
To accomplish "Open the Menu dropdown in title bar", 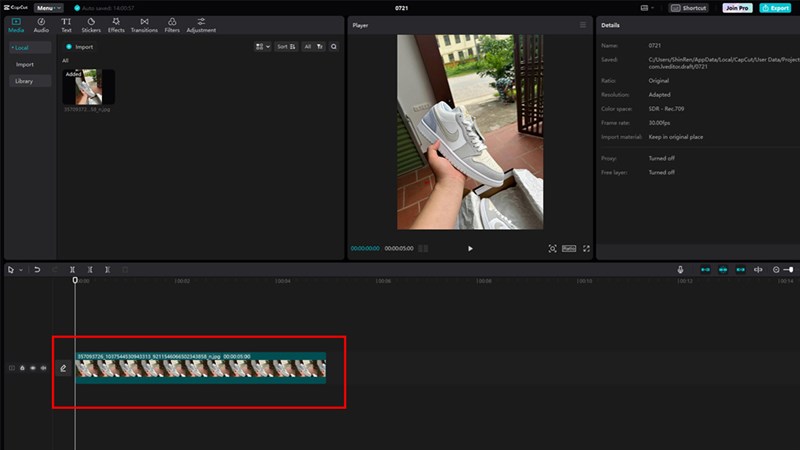I will pyautogui.click(x=48, y=8).
